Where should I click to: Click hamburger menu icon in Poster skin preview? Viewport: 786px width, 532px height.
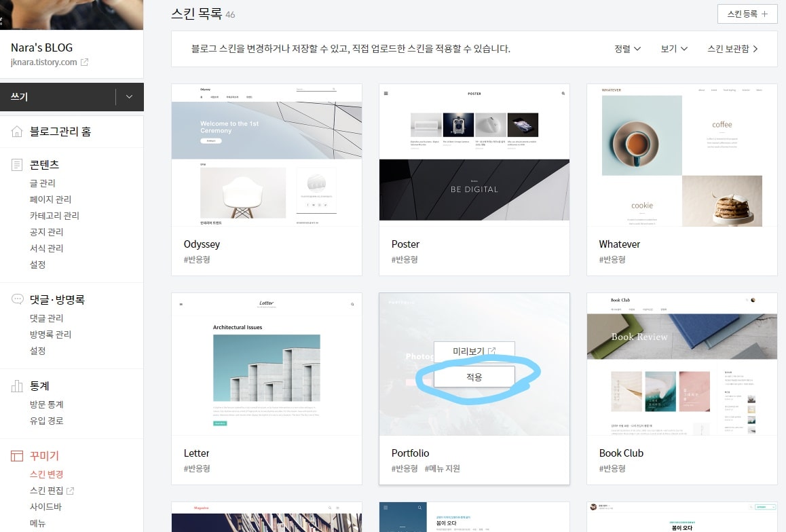click(x=386, y=93)
